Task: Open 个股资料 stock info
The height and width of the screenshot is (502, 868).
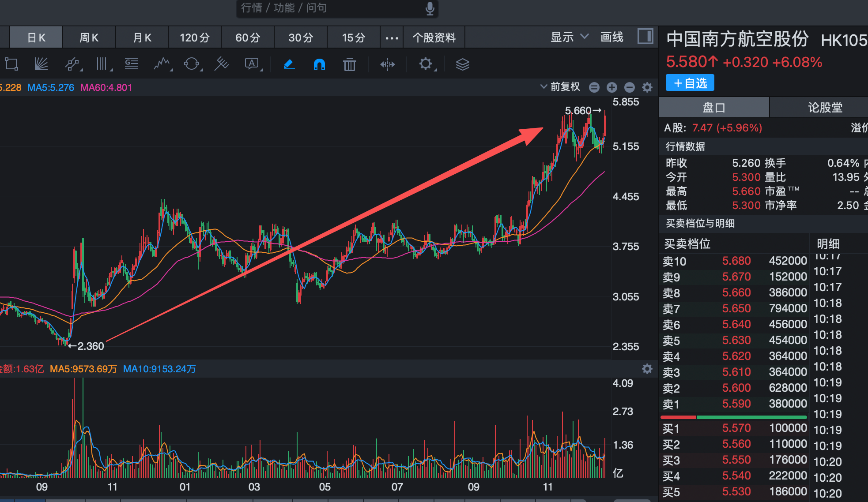Action: [x=434, y=38]
